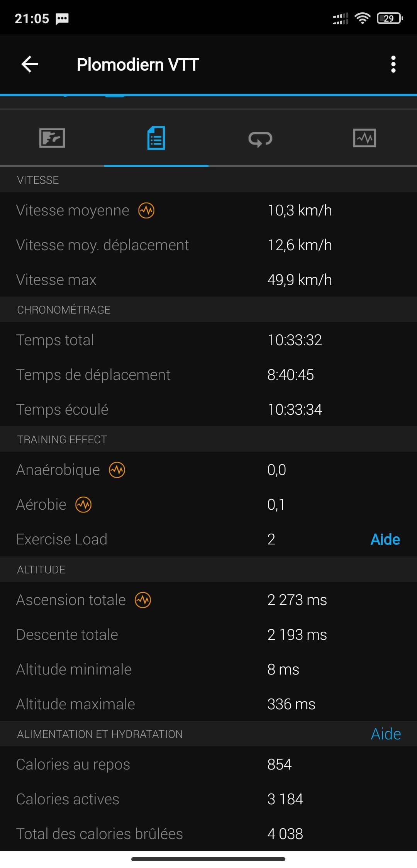Select the Vitesse max row
This screenshot has height=868, width=417.
[x=208, y=280]
